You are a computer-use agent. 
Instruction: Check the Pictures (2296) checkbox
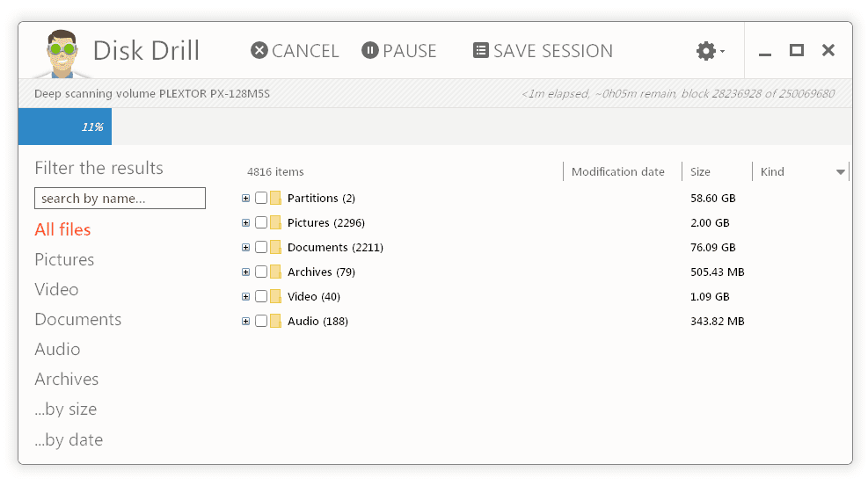tap(261, 222)
